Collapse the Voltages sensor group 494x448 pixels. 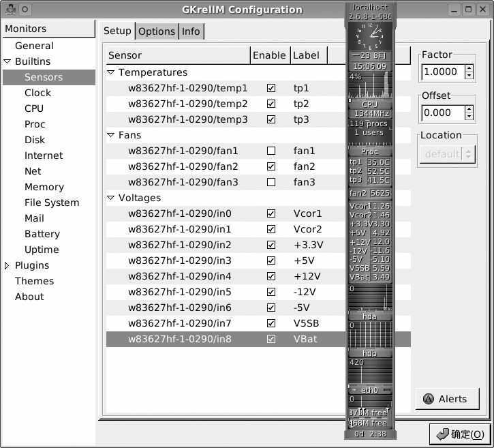point(111,198)
